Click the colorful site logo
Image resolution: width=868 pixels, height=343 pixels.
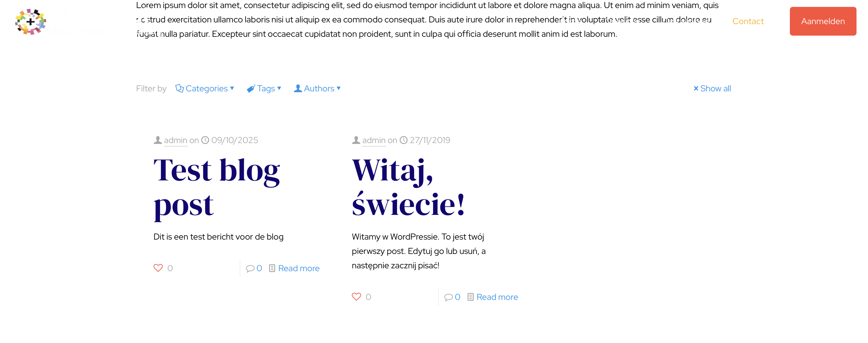(30, 22)
